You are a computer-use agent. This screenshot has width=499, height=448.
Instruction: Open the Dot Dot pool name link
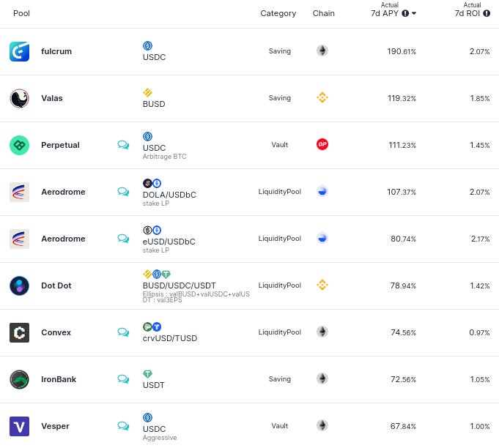(x=56, y=285)
